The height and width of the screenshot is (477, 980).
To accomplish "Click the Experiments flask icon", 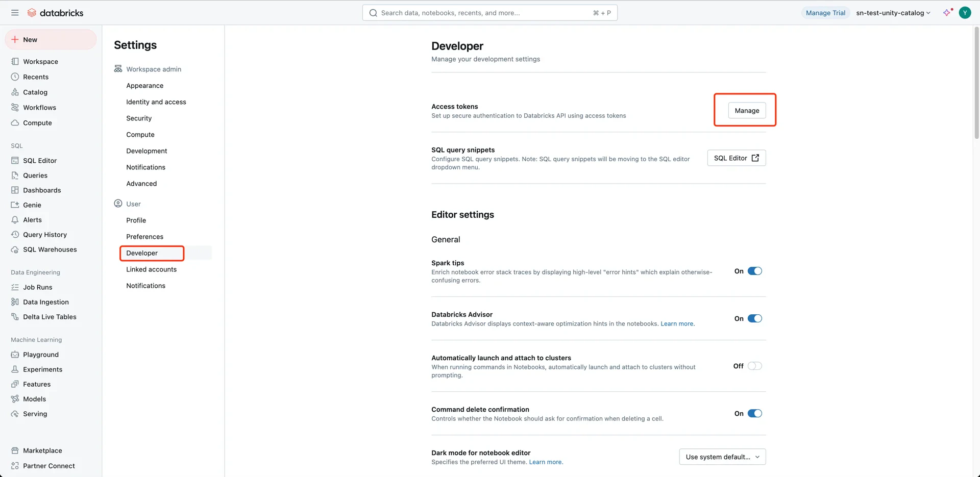I will pos(15,369).
